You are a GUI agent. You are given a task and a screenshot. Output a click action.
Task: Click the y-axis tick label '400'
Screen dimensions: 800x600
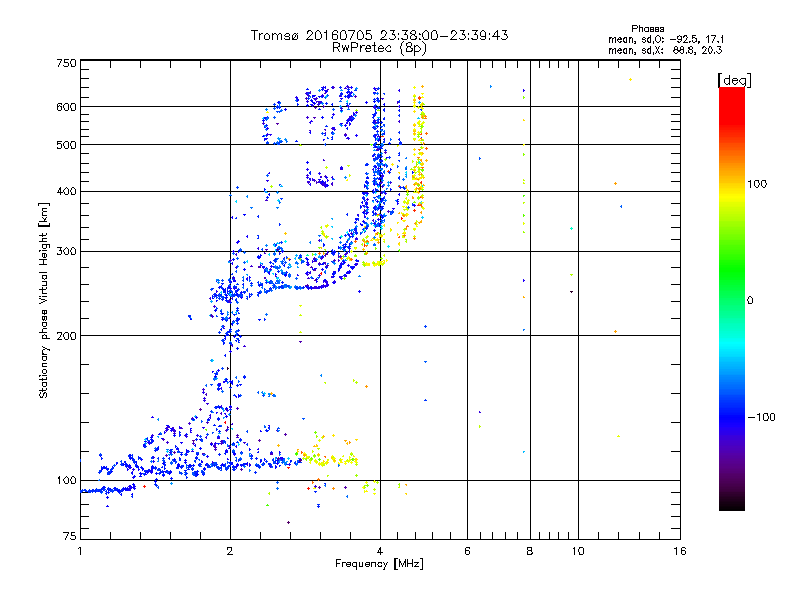pos(66,192)
